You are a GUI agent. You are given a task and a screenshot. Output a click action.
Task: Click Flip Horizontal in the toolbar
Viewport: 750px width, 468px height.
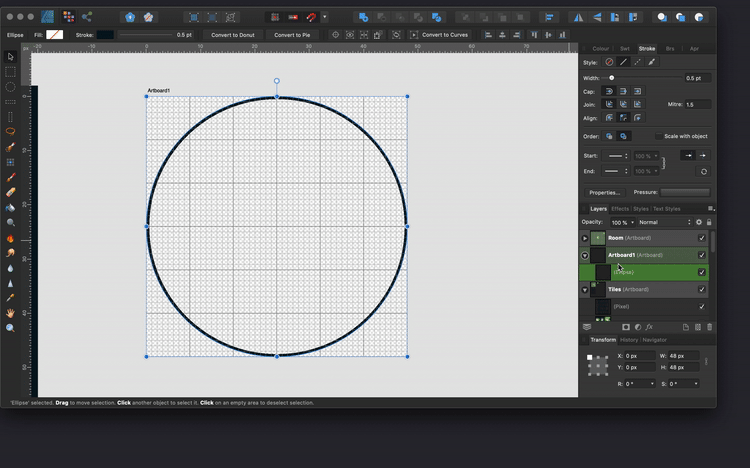[578, 17]
